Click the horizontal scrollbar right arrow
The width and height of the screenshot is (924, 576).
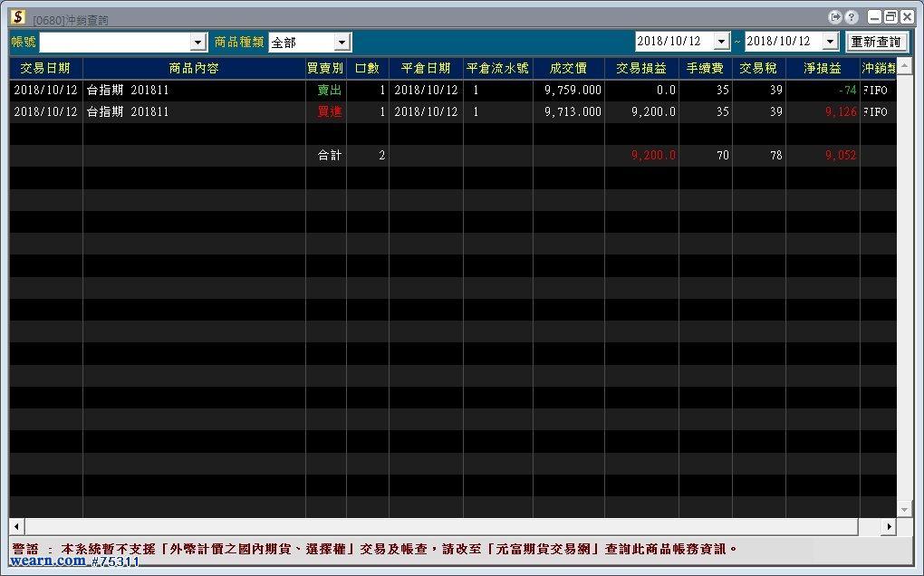(x=889, y=526)
